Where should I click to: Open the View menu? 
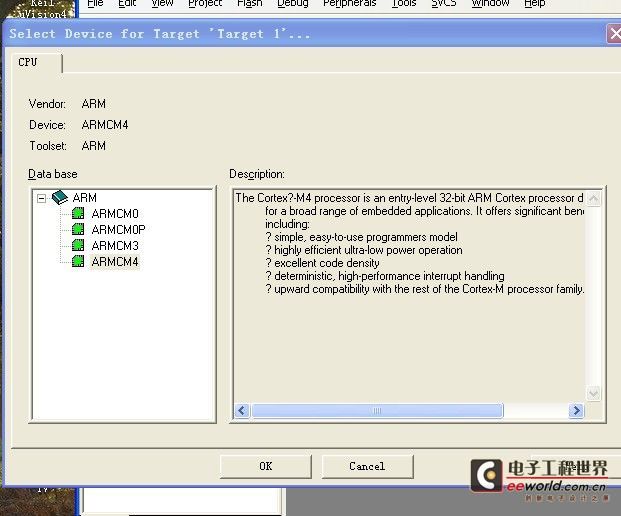click(162, 4)
